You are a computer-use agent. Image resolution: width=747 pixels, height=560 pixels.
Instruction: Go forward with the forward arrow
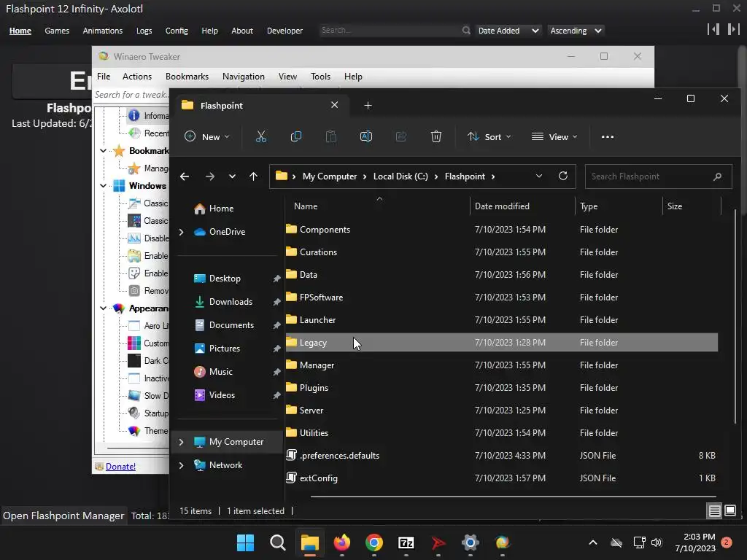click(x=209, y=176)
